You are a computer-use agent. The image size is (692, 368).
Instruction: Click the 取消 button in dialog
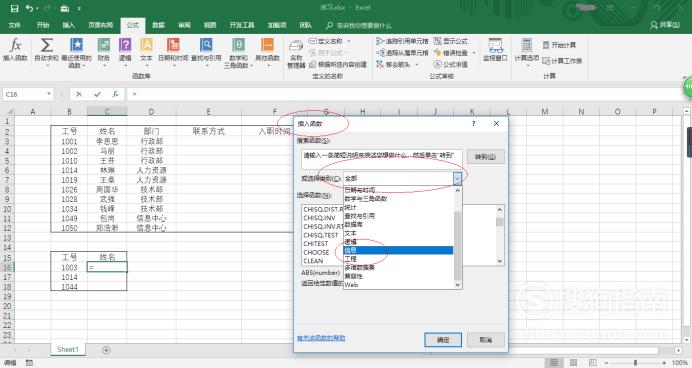[x=486, y=340]
